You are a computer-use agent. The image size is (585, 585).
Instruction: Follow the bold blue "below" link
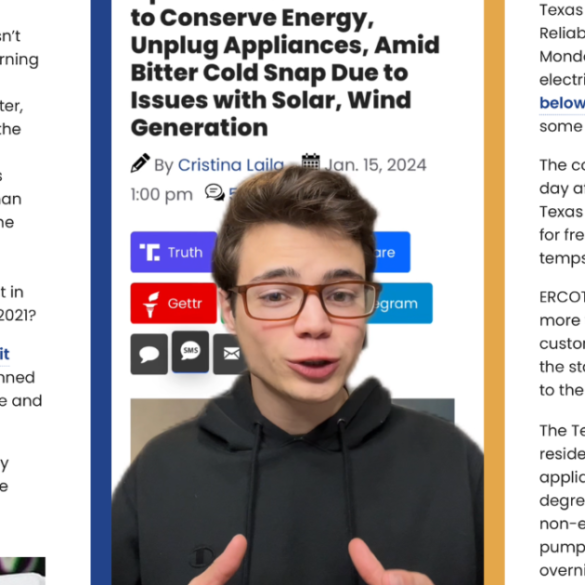pyautogui.click(x=562, y=103)
